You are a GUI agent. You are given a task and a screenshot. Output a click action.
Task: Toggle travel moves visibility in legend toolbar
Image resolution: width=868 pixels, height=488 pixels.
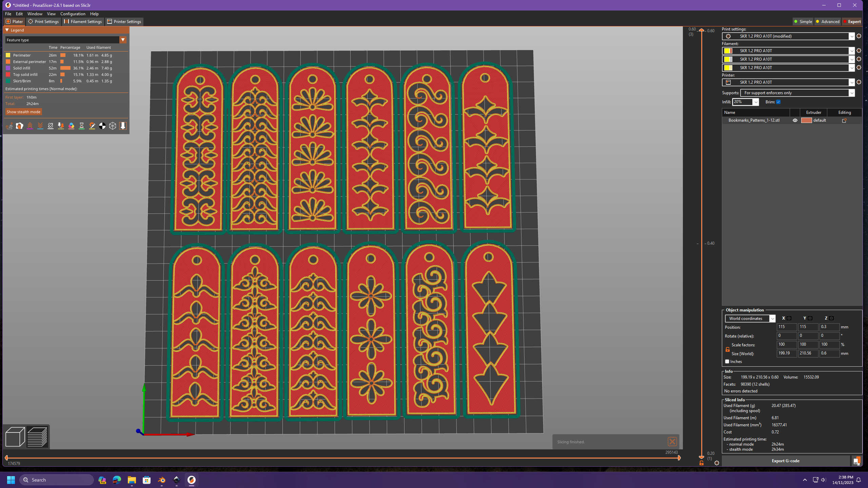(x=9, y=126)
